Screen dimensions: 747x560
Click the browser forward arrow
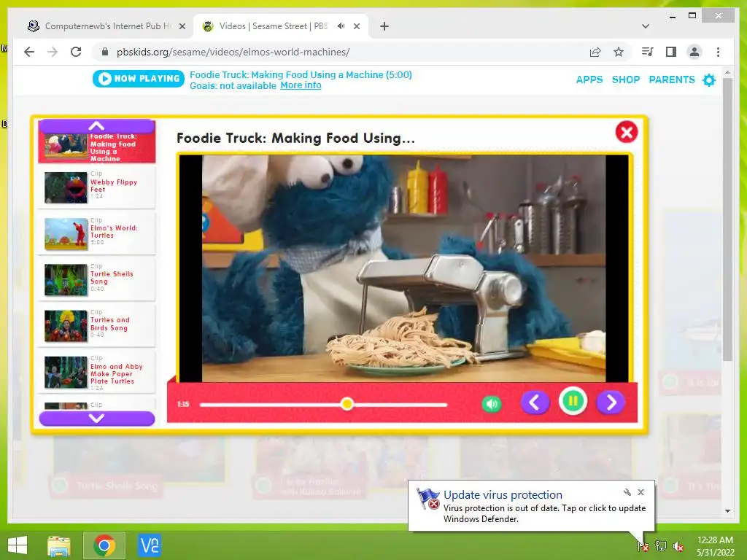53,52
